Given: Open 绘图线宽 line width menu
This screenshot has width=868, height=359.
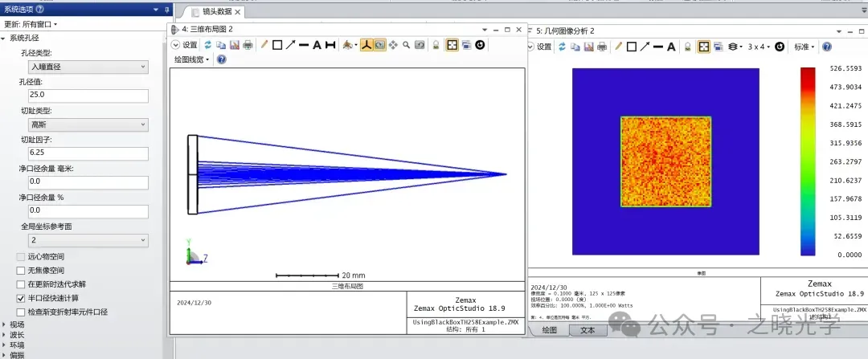Looking at the screenshot, I should pos(191,59).
